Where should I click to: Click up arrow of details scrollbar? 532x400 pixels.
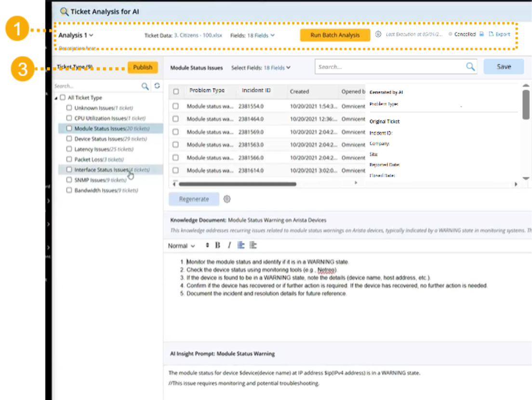point(526,85)
